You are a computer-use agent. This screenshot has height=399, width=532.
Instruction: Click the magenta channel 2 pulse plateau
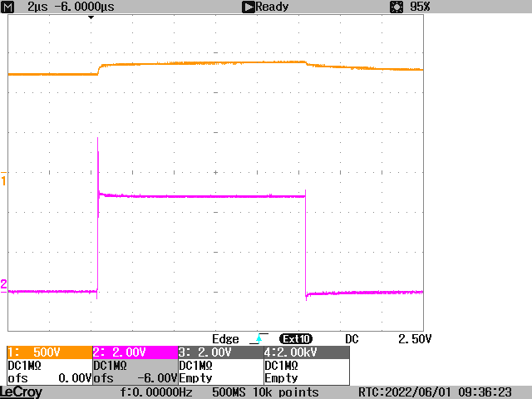[204, 196]
